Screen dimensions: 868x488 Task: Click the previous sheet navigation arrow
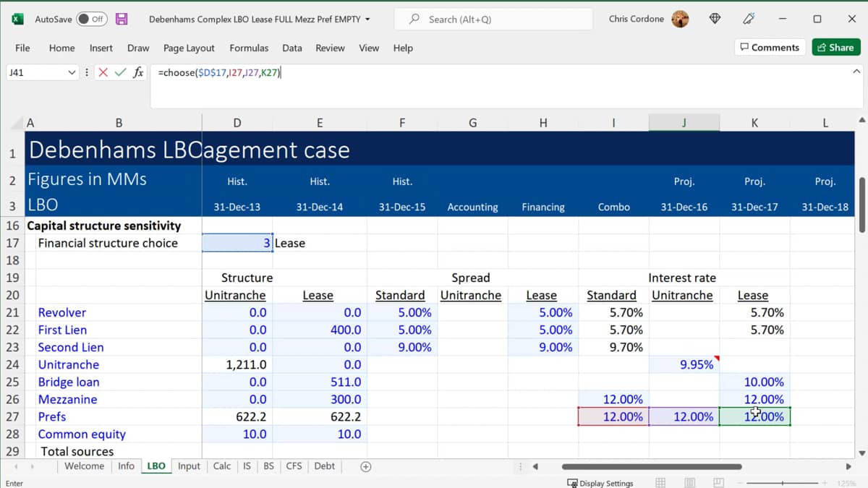click(17, 466)
